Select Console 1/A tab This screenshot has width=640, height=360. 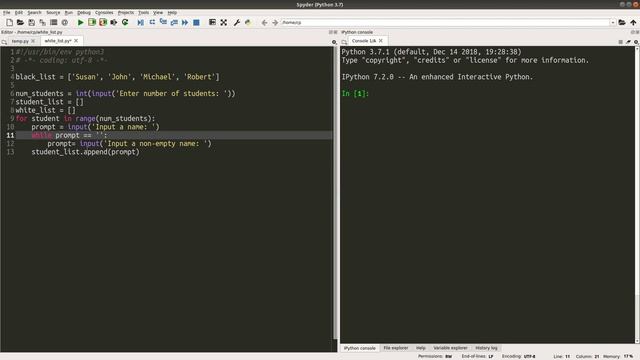pyautogui.click(x=364, y=41)
